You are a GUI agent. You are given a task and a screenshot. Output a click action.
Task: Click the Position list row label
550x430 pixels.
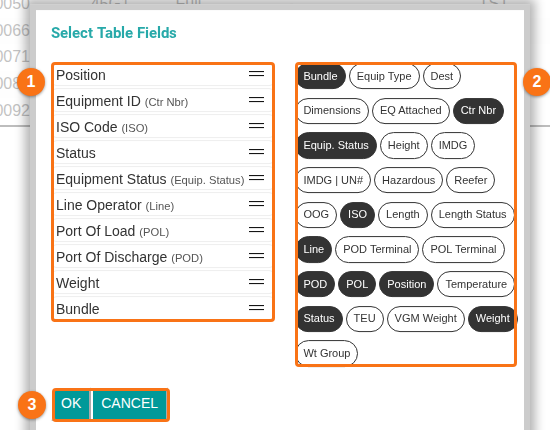[x=81, y=75]
